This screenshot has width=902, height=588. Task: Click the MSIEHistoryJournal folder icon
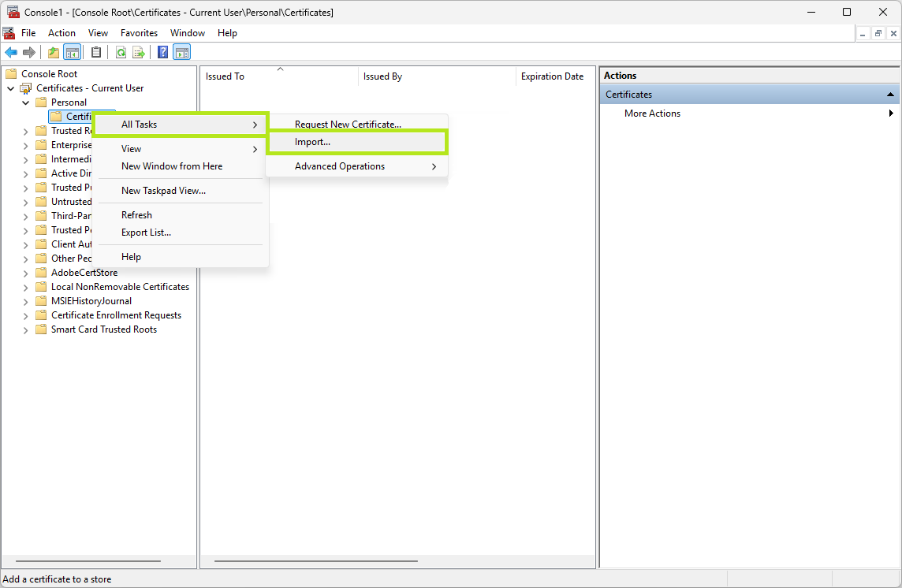(41, 301)
